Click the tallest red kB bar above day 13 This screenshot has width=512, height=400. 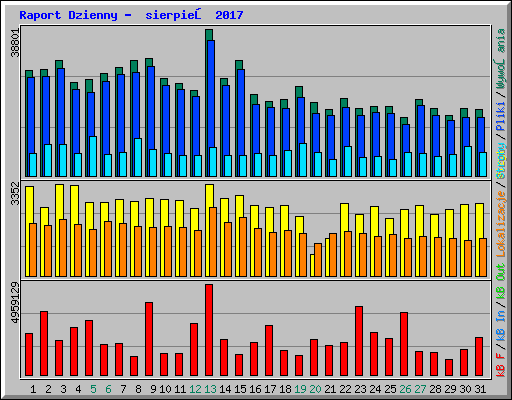click(x=209, y=330)
